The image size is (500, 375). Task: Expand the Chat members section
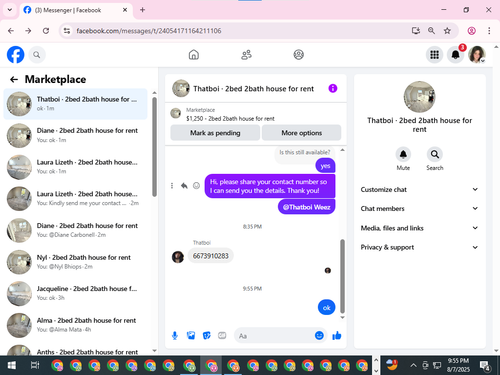419,209
